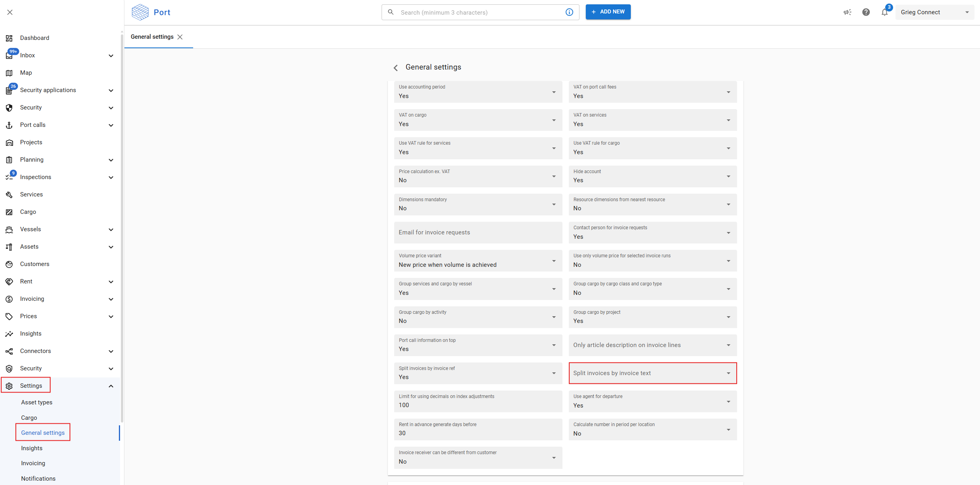Click the Email for invoice requests field
The width and height of the screenshot is (980, 485).
(478, 232)
